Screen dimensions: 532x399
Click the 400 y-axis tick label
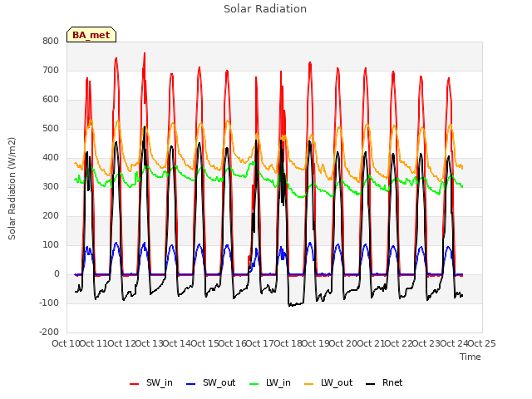(51, 158)
